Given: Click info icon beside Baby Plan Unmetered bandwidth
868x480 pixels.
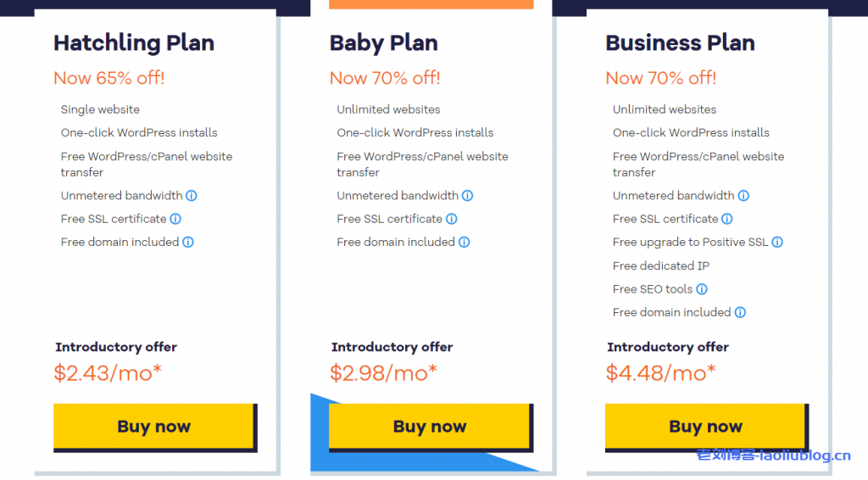Looking at the screenshot, I should [x=468, y=195].
